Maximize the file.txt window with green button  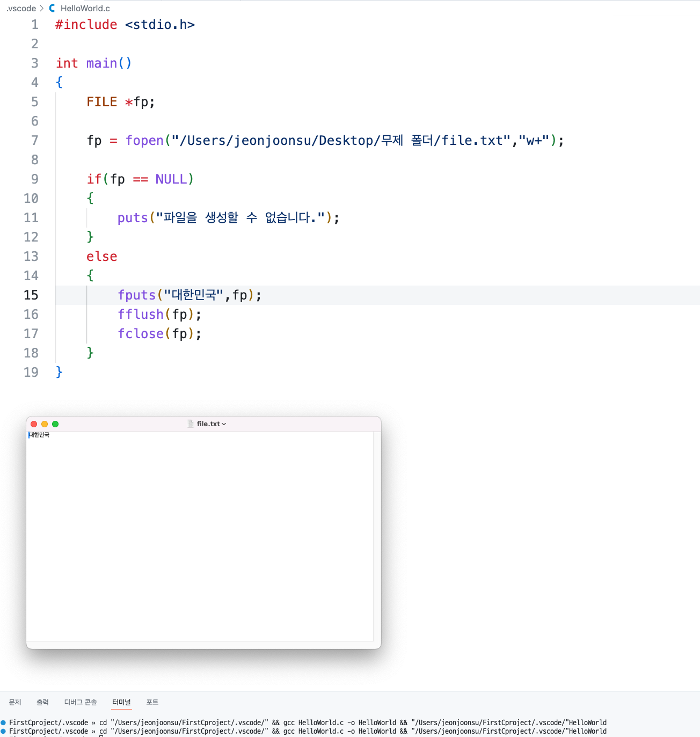click(55, 424)
